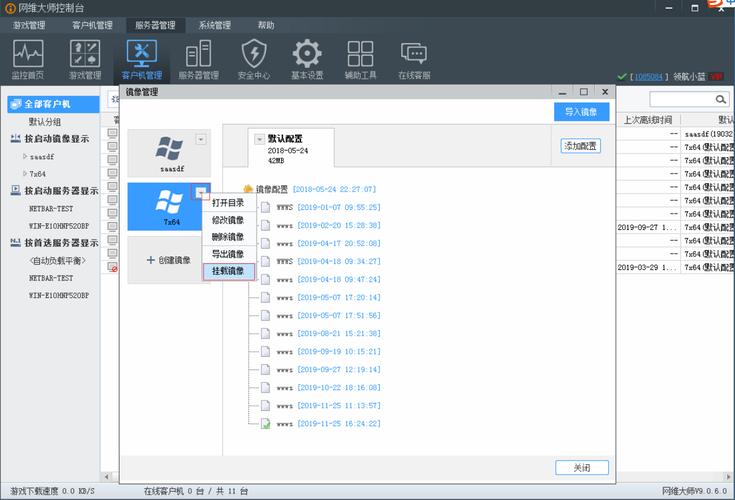The width and height of the screenshot is (735, 500).
Task: Click the search input field
Action: click(682, 99)
